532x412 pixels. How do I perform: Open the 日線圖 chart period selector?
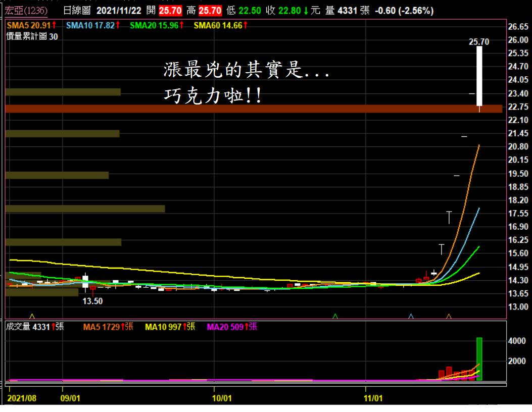pyautogui.click(x=77, y=11)
